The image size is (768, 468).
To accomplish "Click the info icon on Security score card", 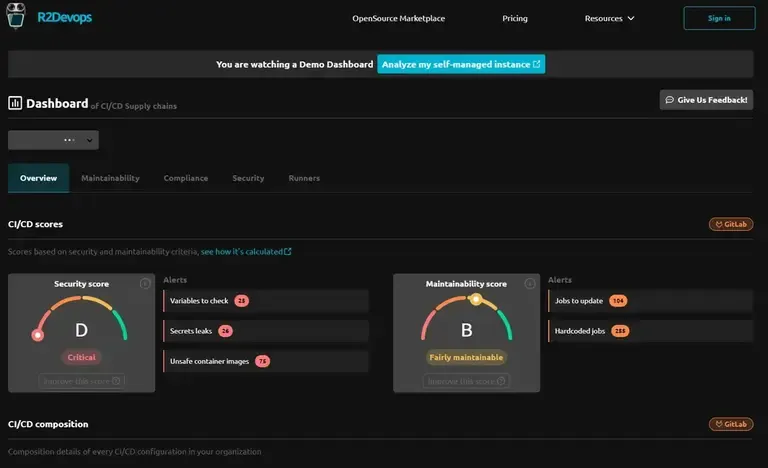I will pyautogui.click(x=145, y=284).
